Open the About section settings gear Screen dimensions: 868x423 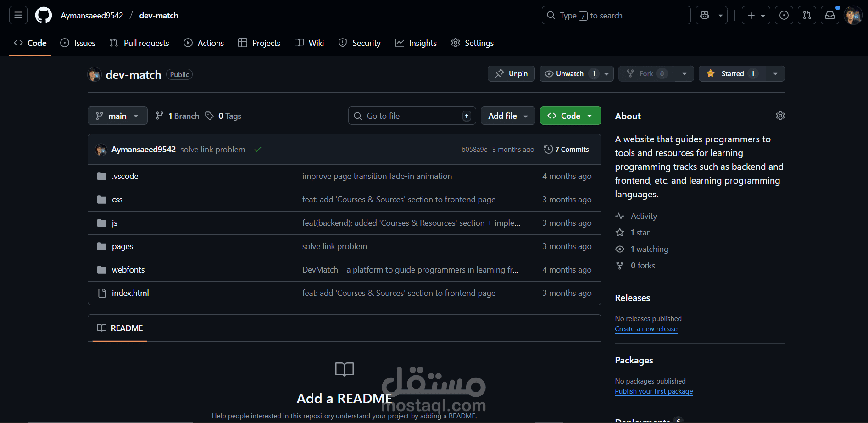point(780,116)
